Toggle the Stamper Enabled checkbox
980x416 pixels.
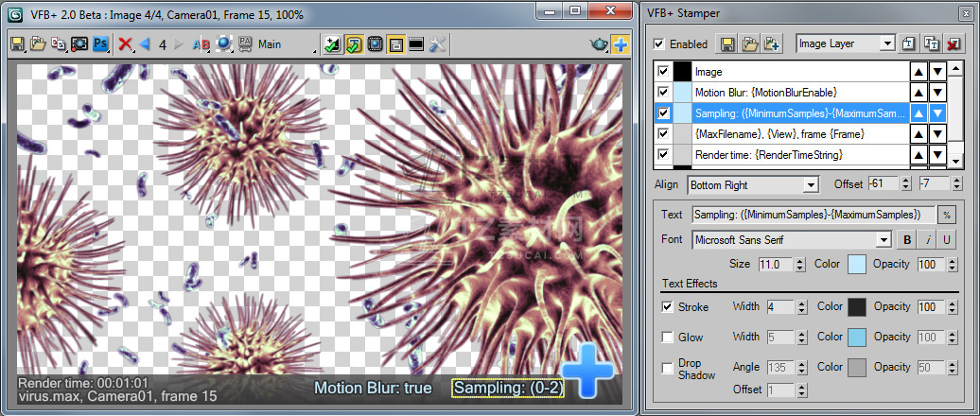click(659, 43)
